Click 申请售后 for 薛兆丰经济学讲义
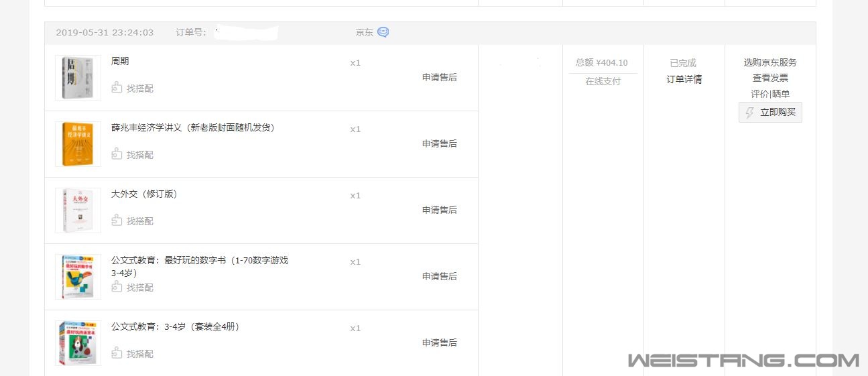Image resolution: width=868 pixels, height=376 pixels. 440,143
